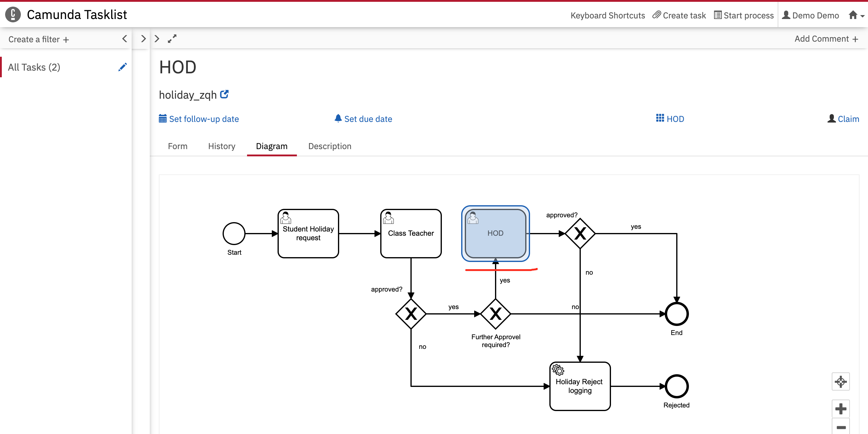Collapse the task detail panel chevron
Screen dimensions: 868x434
point(157,39)
